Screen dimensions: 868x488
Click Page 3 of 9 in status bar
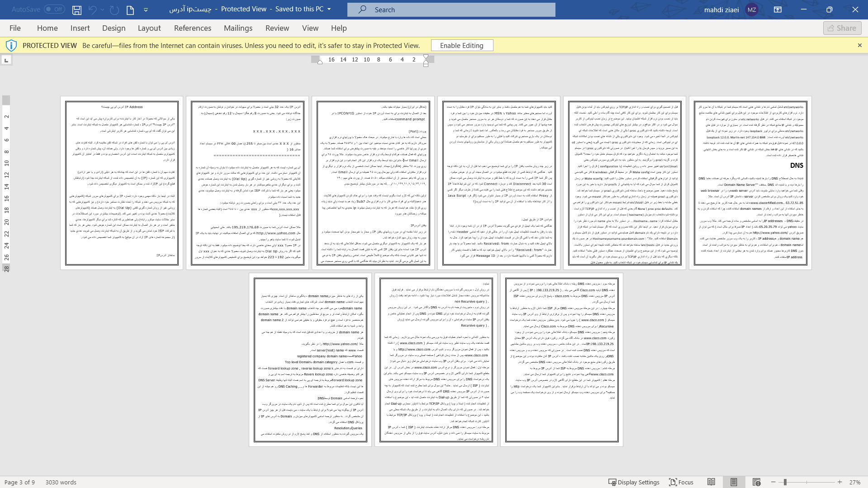pyautogui.click(x=19, y=482)
